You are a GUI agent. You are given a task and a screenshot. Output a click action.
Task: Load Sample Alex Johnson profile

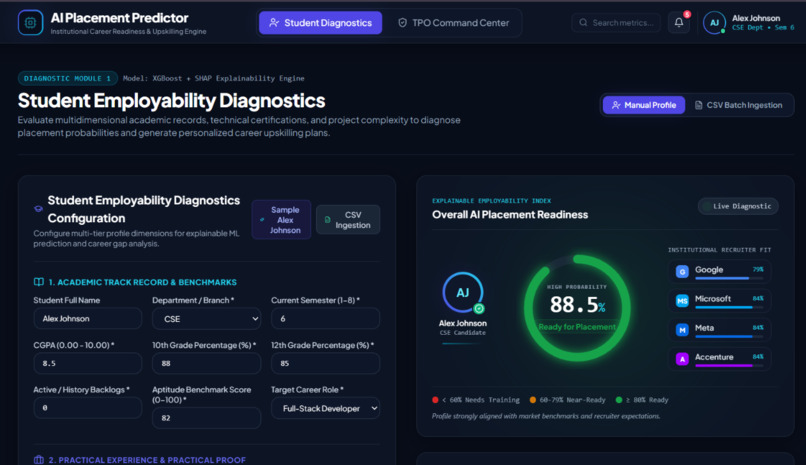coord(281,219)
